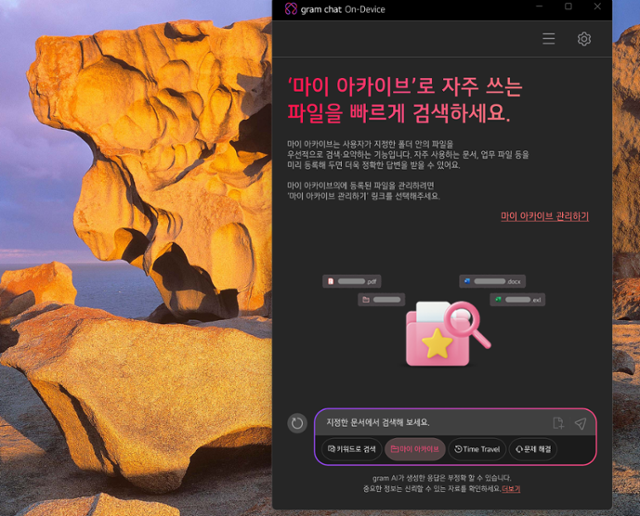Viewport: 640px width, 516px height.
Task: Switch to Time Travel mode
Action: (x=477, y=449)
